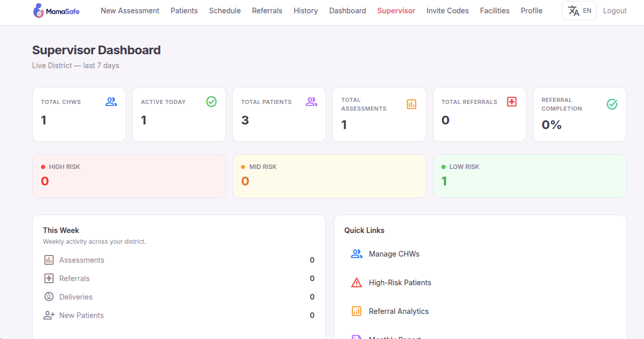Select the High Risk summary card
Screen dimensions: 644x339
pyautogui.click(x=129, y=176)
